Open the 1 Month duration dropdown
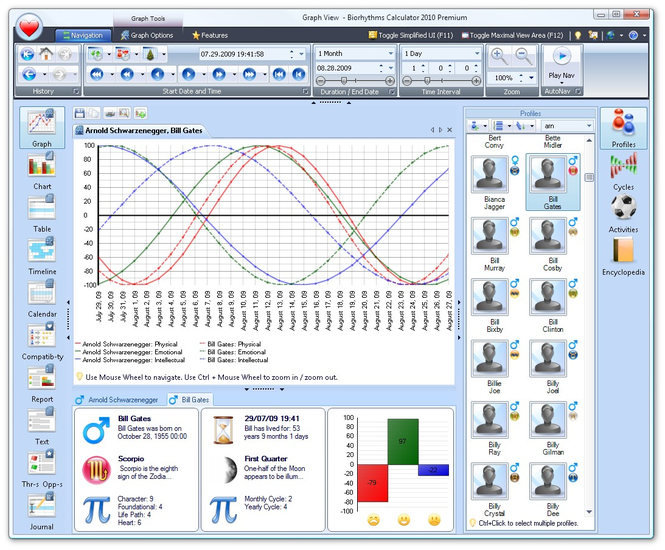Viewport: 665px width, 550px height. 391,53
